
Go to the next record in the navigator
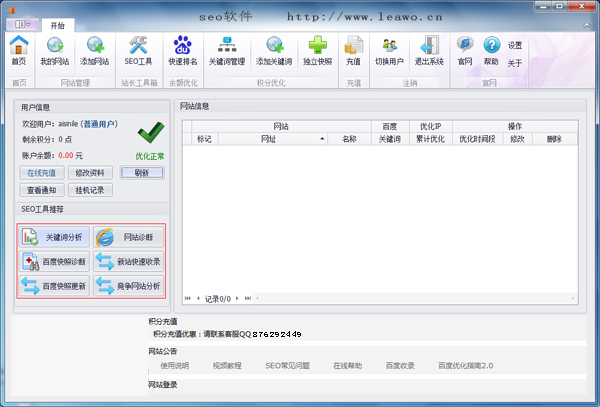click(x=237, y=298)
